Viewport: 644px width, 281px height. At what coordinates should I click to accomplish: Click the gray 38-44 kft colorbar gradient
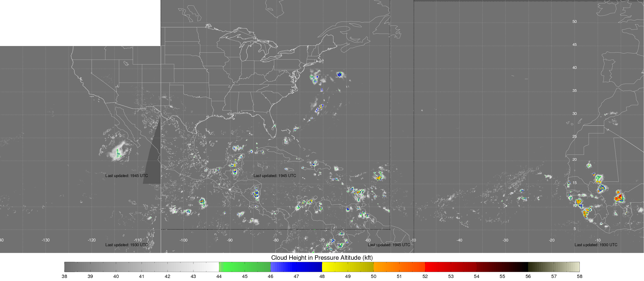142,267
